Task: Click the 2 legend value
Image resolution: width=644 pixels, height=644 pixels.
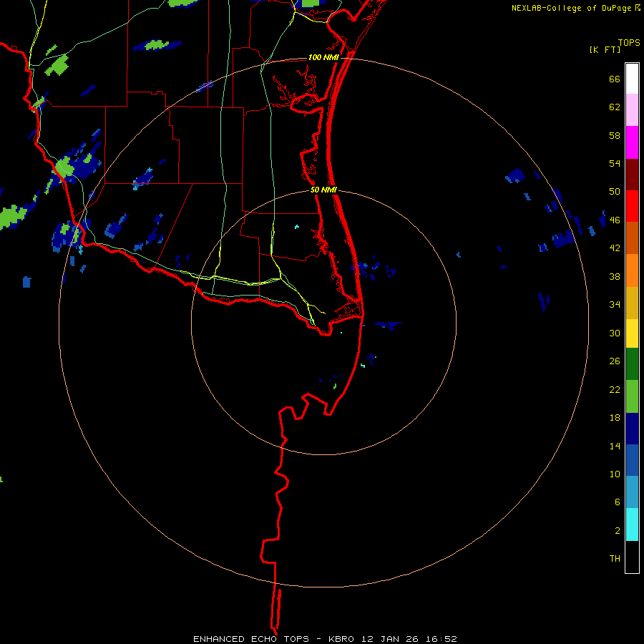Action: (618, 531)
